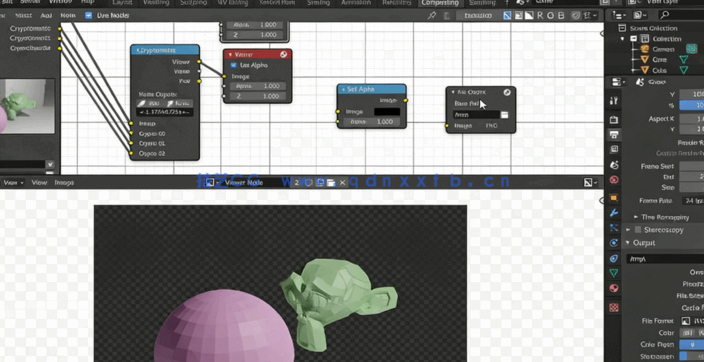Adjust the Set Alpha node Alpha slider
Image resolution: width=704 pixels, height=362 pixels.
373,122
